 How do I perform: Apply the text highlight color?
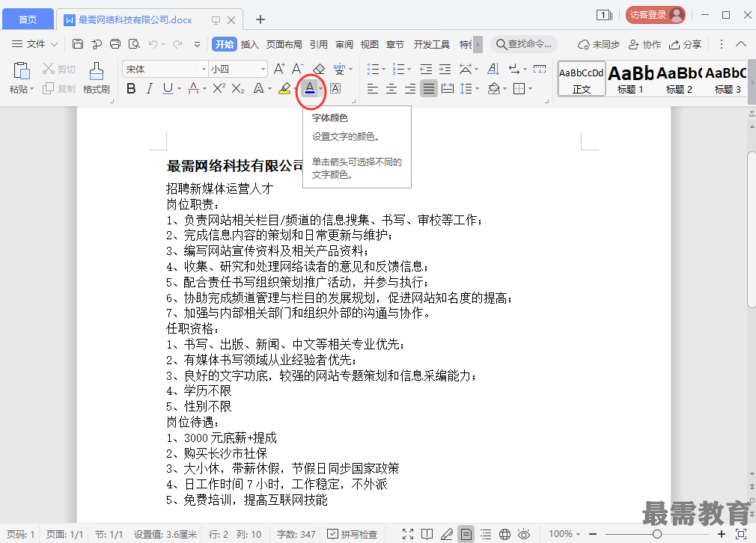click(284, 88)
